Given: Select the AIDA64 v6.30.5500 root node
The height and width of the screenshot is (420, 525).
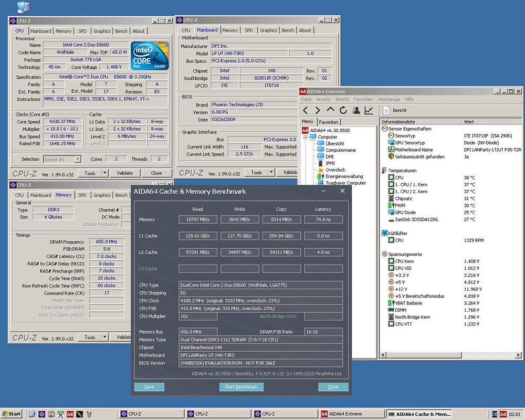Looking at the screenshot, I should click(x=326, y=130).
